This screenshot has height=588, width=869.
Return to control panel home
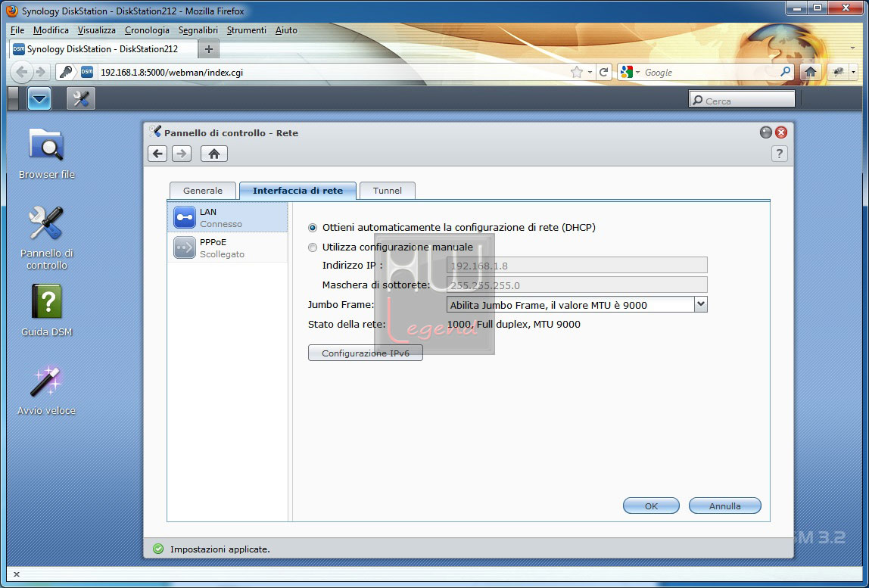(x=214, y=154)
